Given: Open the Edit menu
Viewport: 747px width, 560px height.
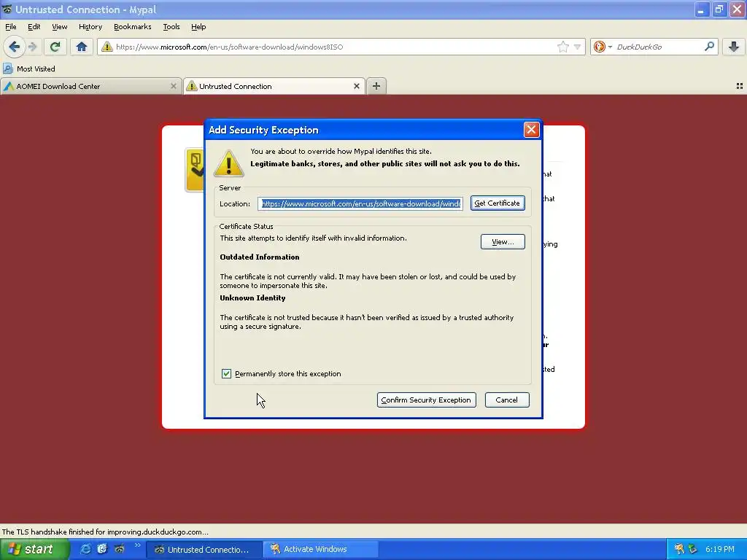Looking at the screenshot, I should click(34, 27).
